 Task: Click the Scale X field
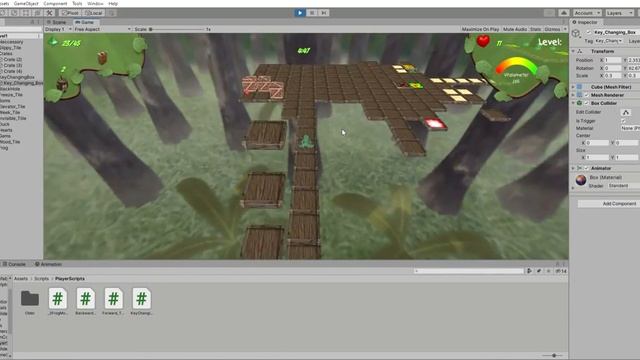pyautogui.click(x=613, y=76)
